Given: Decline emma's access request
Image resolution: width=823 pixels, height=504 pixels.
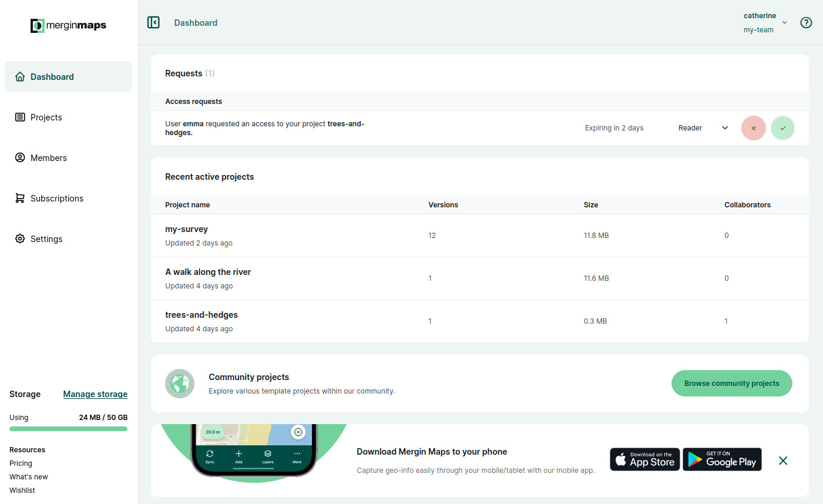Looking at the screenshot, I should (753, 128).
